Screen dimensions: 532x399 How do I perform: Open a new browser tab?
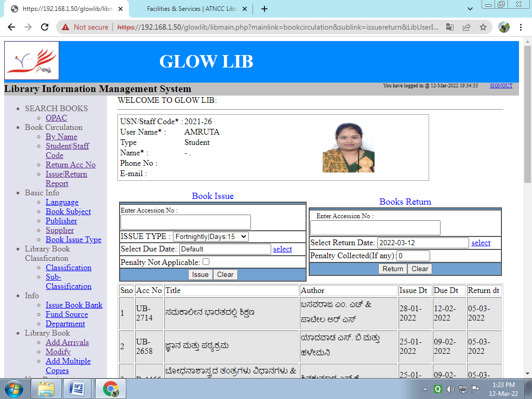(x=264, y=9)
